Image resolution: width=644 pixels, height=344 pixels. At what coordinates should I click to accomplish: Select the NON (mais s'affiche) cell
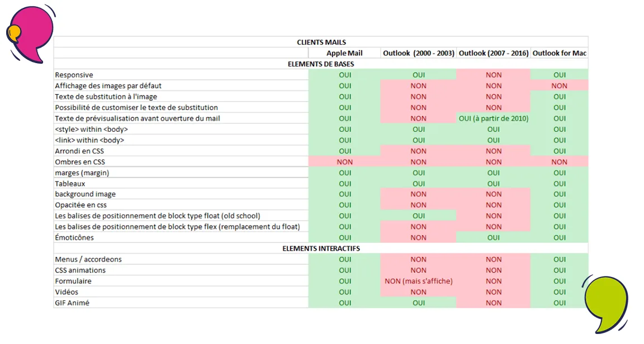(418, 281)
